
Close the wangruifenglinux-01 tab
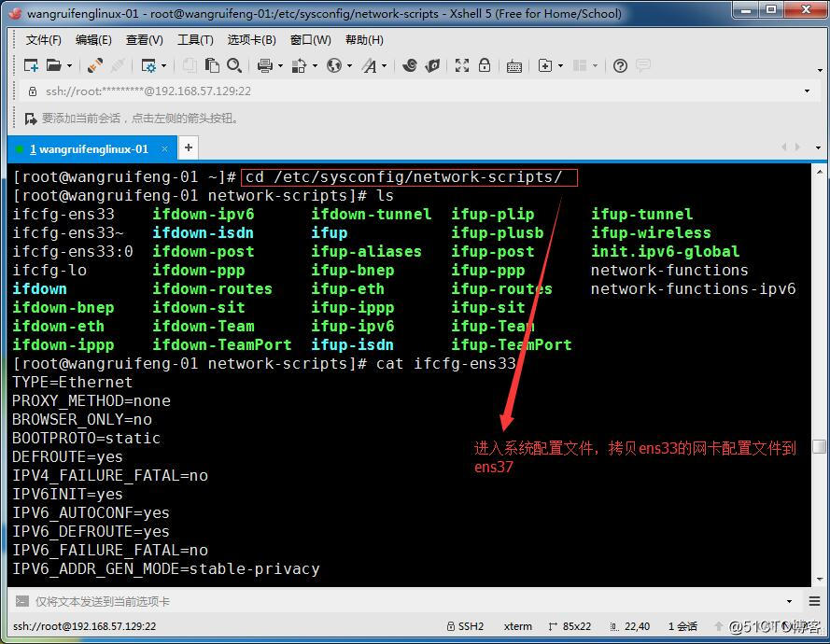coord(164,149)
